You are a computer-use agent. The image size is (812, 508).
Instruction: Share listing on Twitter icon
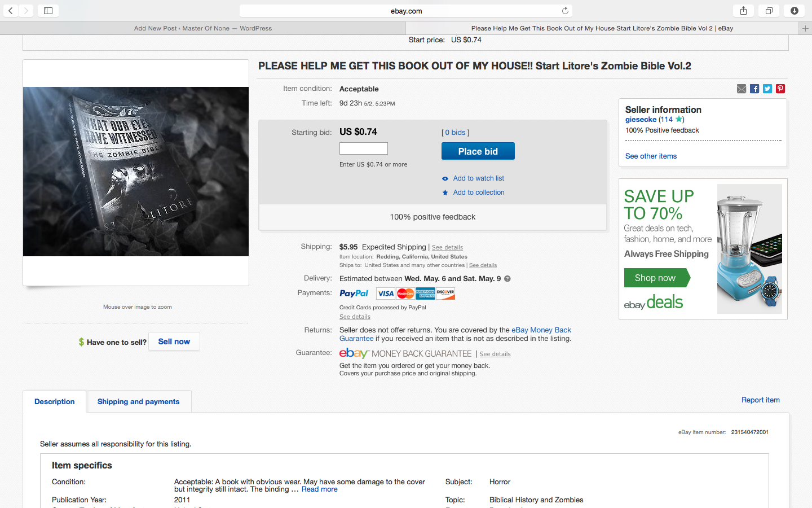pos(767,89)
